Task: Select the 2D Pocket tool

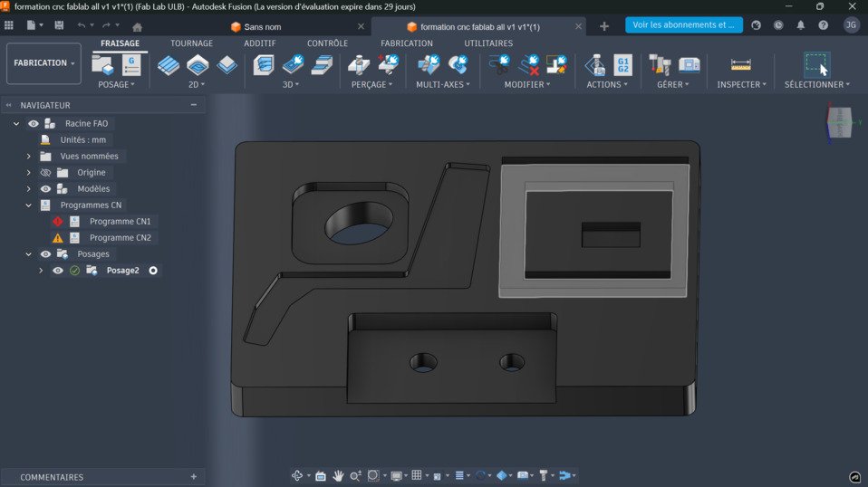Action: [198, 65]
